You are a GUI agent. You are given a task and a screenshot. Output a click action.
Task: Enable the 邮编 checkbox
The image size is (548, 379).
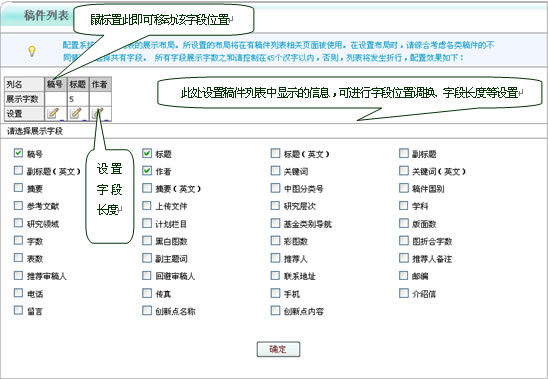coord(404,276)
